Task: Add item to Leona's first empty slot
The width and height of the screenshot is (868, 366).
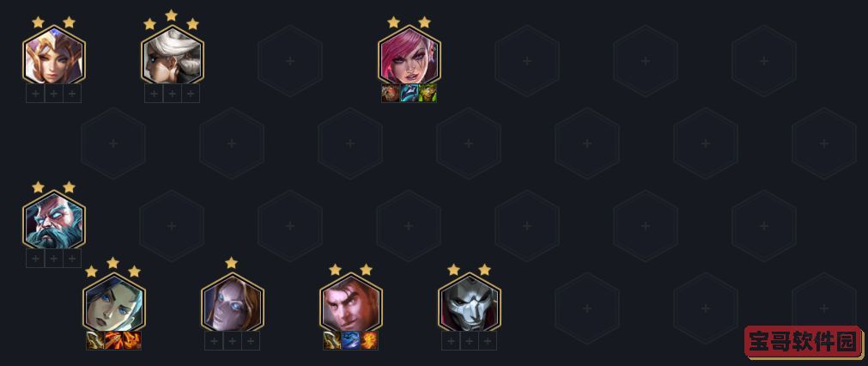Action: coord(35,94)
